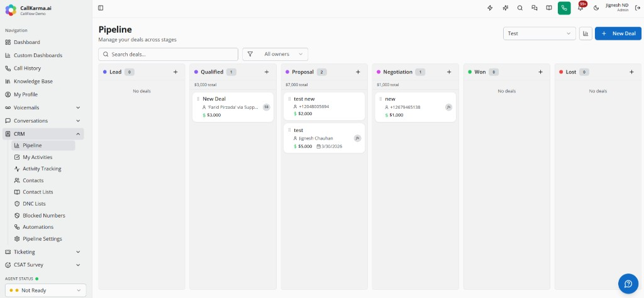Click the SB avatar on New Deal card
This screenshot has height=298, width=644.
266,107
